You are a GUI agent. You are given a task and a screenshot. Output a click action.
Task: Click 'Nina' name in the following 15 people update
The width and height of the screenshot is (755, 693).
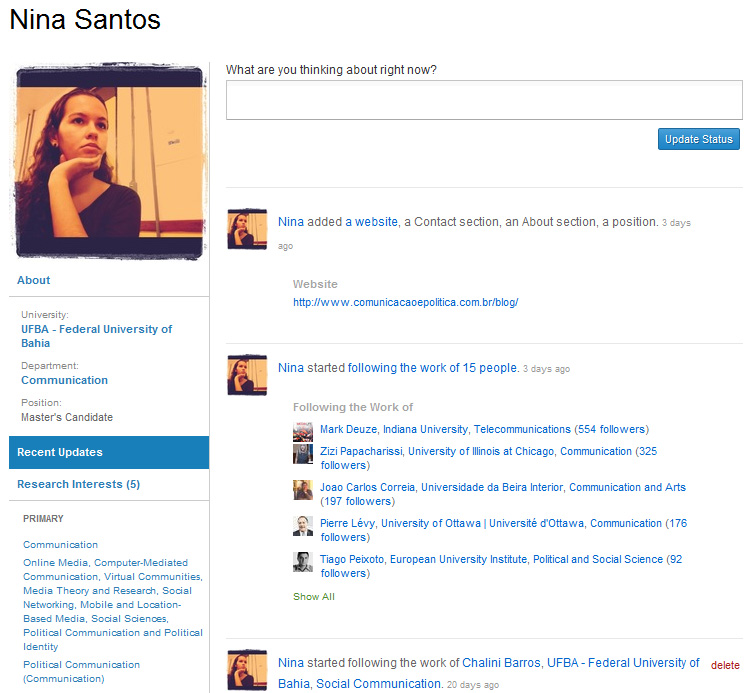coord(291,368)
